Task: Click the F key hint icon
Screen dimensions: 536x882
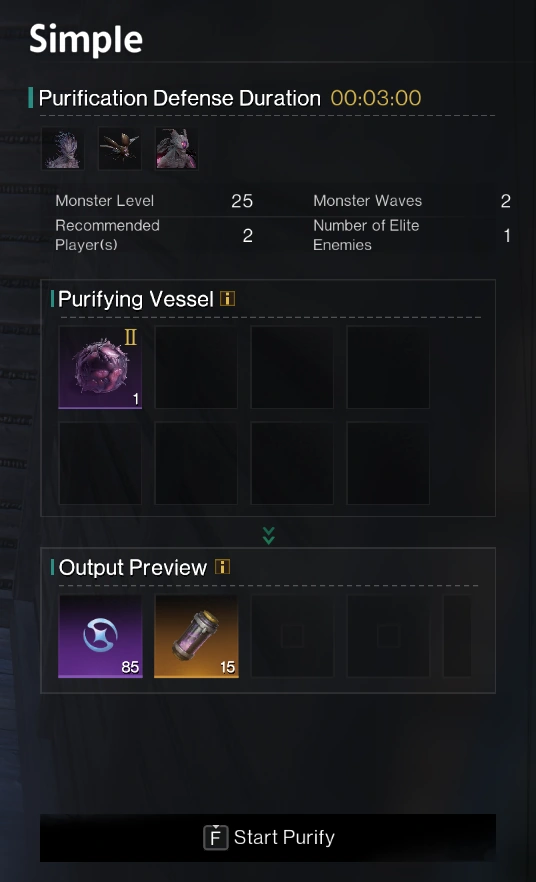Action: click(x=215, y=838)
